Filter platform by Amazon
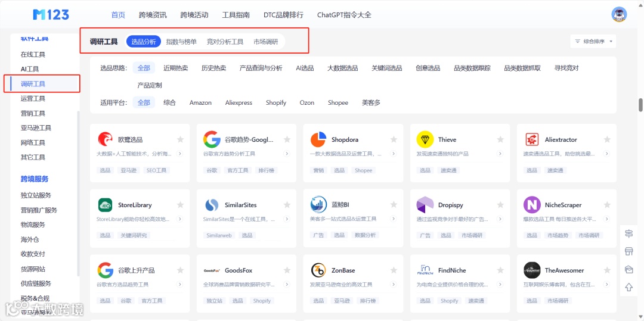This screenshot has height=321, width=644. point(200,103)
